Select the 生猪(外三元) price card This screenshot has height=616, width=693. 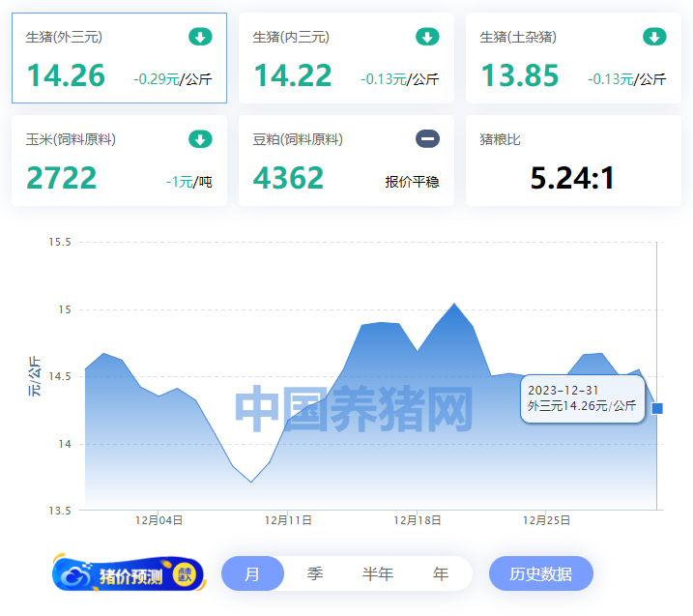(x=119, y=58)
